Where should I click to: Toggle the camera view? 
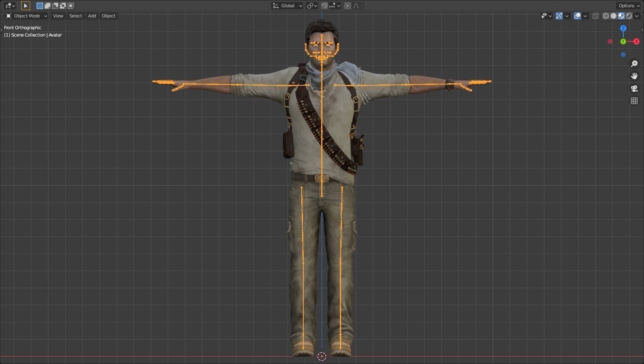(x=634, y=88)
